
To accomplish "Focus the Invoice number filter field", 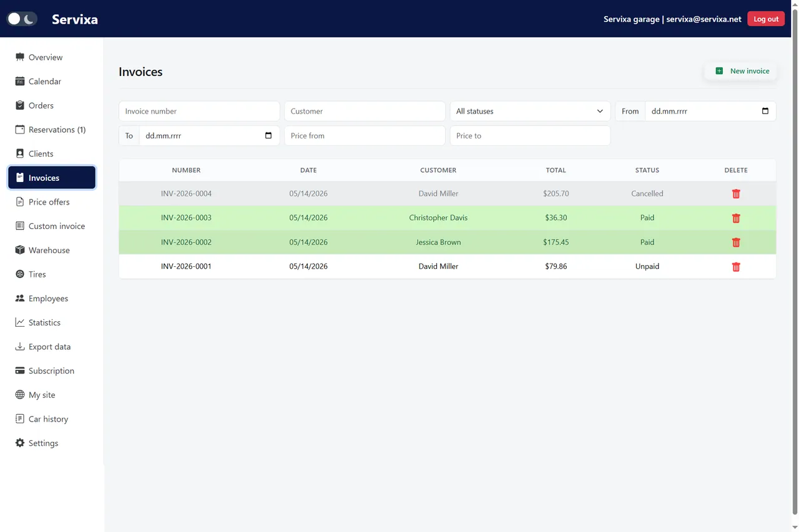I will pyautogui.click(x=199, y=111).
